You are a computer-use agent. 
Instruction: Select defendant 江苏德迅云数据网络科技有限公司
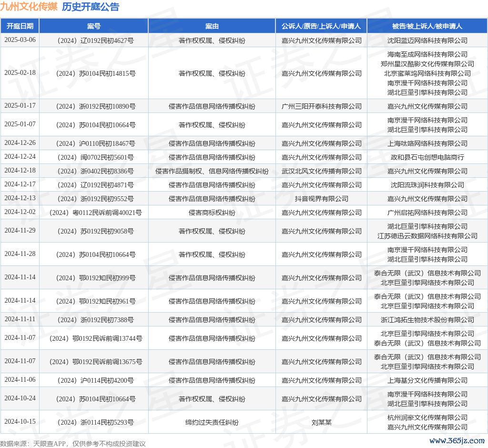pos(427,236)
